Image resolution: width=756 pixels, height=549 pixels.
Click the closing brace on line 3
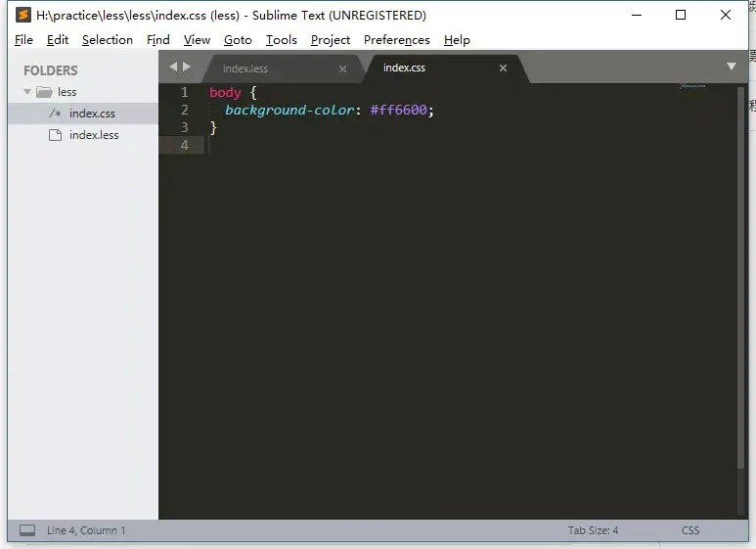coord(213,128)
